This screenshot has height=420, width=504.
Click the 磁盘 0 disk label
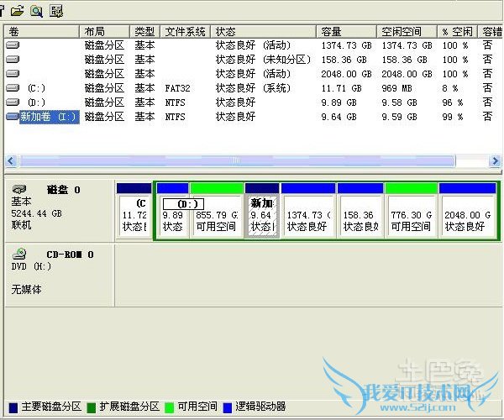point(64,190)
